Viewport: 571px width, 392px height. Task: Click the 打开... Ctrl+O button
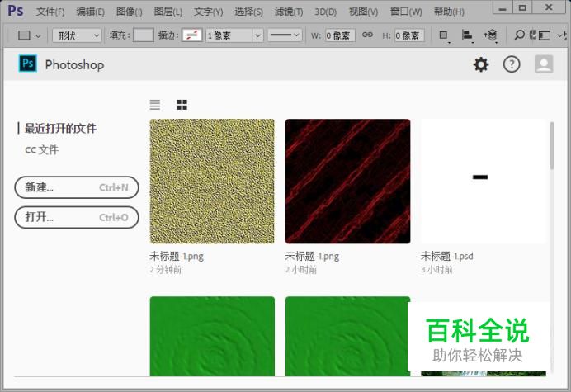pos(77,217)
